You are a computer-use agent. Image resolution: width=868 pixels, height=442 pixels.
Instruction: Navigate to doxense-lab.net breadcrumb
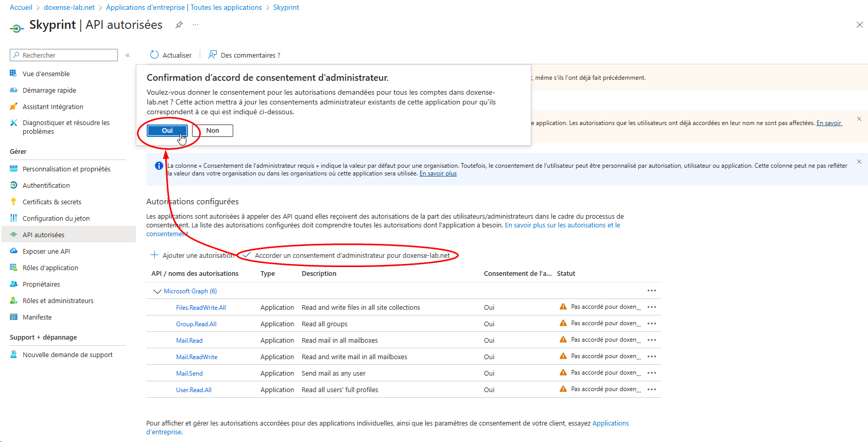point(69,7)
